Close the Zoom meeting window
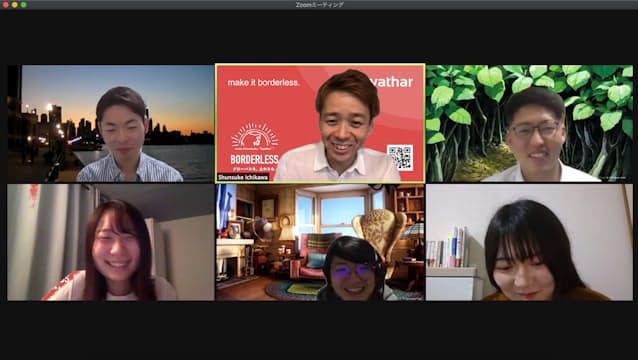 [x=6, y=5]
